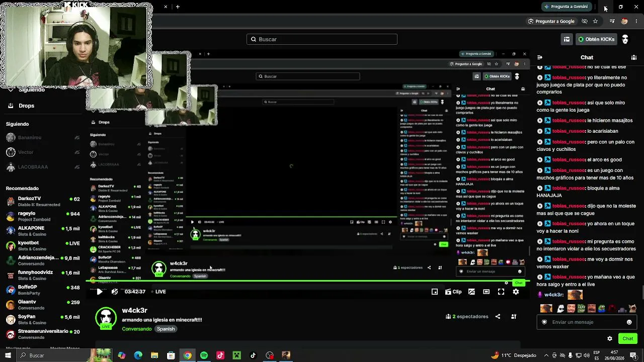Open the Windows notification center
The image size is (644, 362).
click(633, 355)
